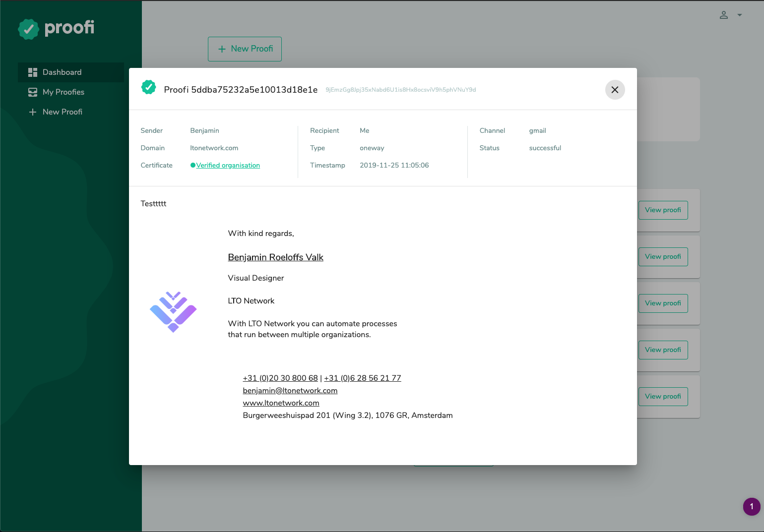This screenshot has width=764, height=532.
Task: Click the plus icon beside sidebar New Proofi
Action: point(33,112)
